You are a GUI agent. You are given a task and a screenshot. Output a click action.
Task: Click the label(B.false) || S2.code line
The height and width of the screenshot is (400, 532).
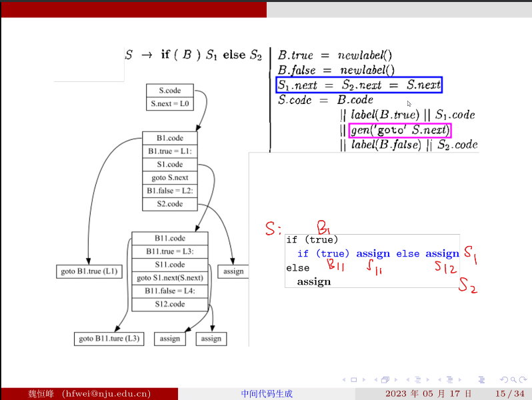[x=409, y=145]
